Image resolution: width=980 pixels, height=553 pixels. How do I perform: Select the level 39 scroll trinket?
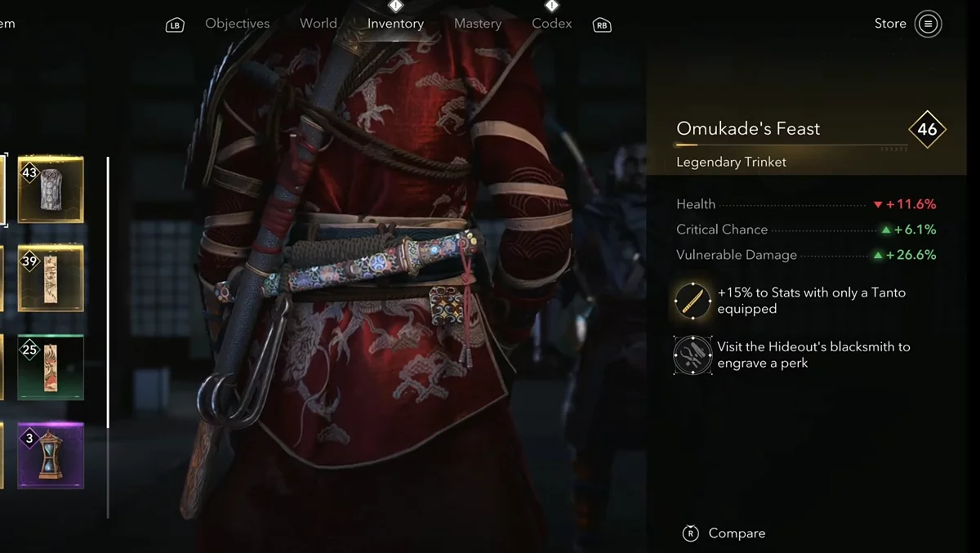coord(51,279)
